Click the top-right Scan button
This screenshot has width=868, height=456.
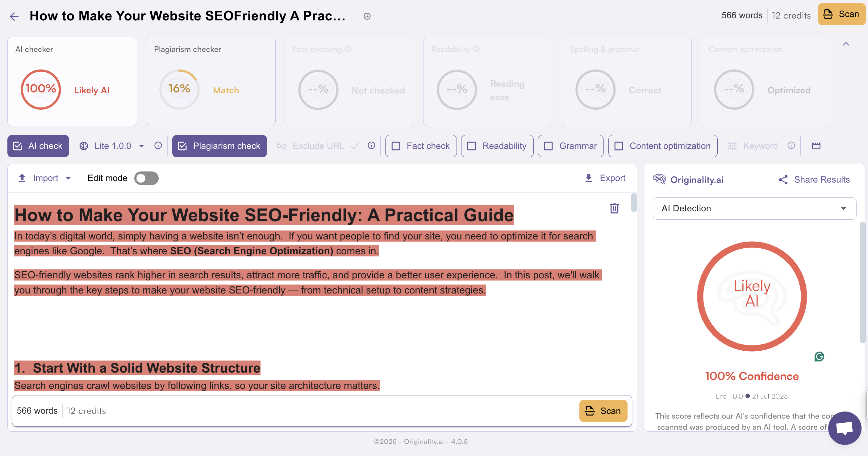(841, 14)
